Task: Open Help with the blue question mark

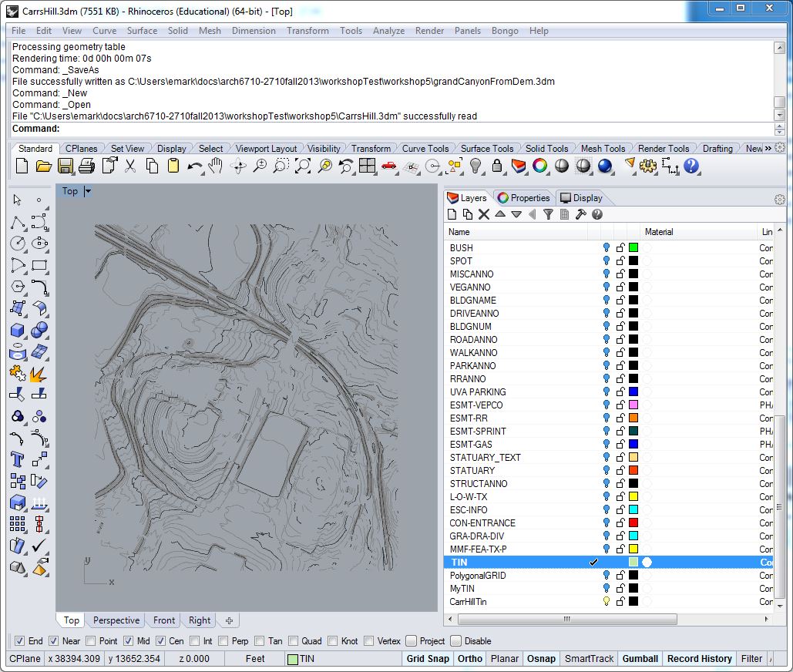Action: tap(691, 166)
